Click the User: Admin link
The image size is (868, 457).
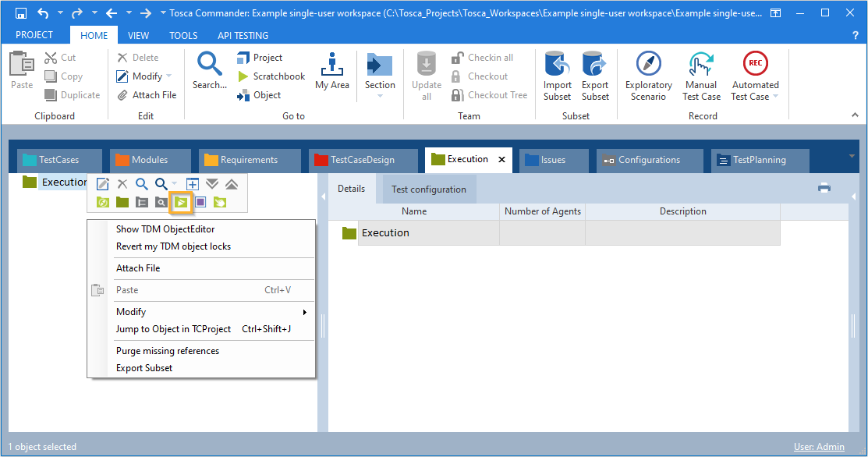pos(818,447)
